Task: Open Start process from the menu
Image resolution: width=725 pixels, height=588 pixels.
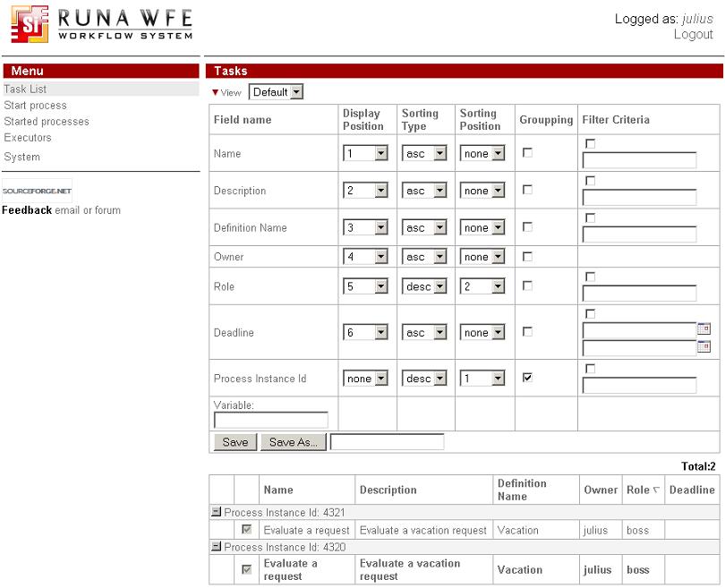Action: [35, 106]
